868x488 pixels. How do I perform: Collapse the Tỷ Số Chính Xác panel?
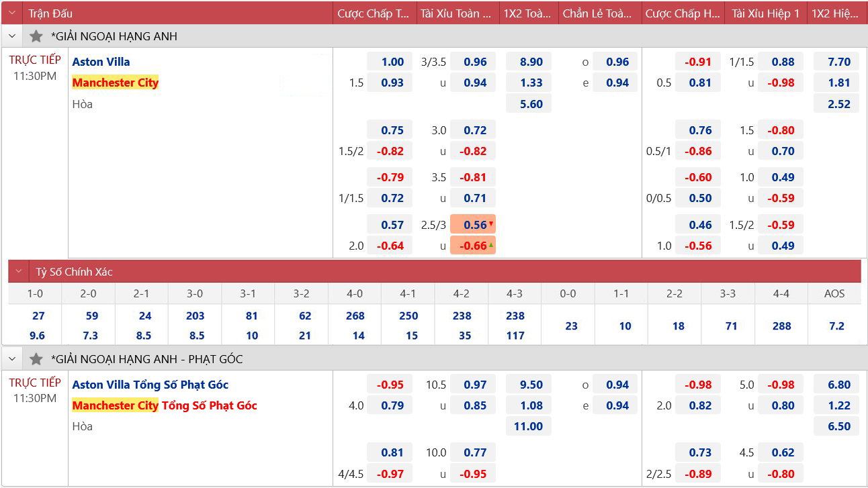click(19, 272)
